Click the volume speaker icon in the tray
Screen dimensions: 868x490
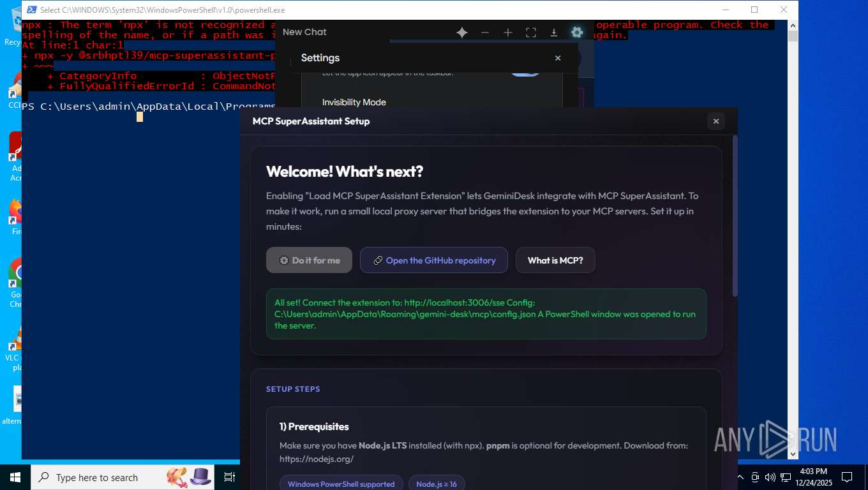coord(770,477)
